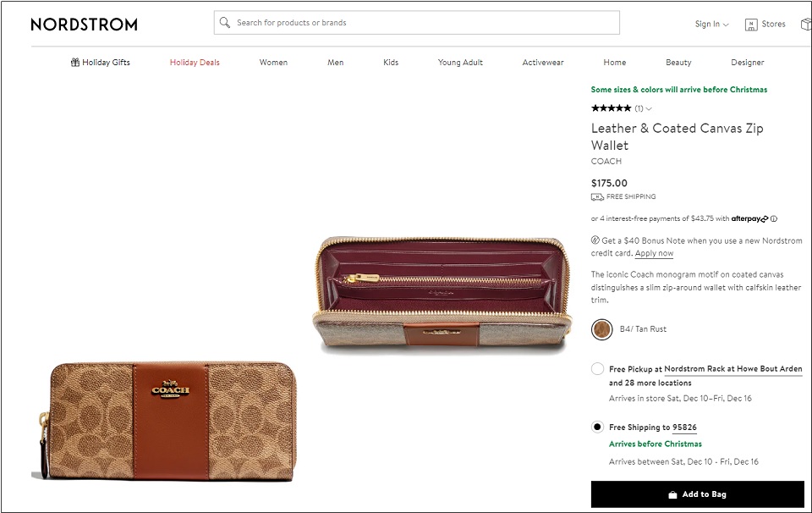This screenshot has height=513, width=812.
Task: Open the Holiday Deals menu
Action: coord(195,62)
